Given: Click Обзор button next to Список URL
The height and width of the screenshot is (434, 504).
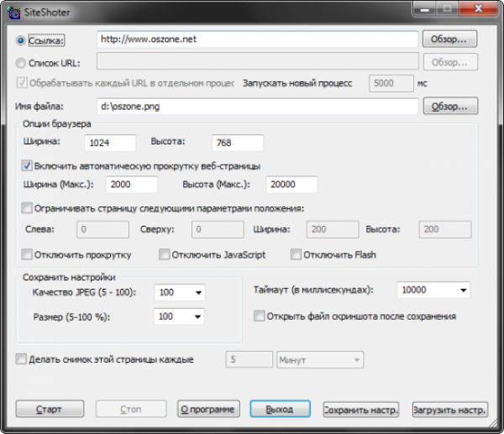Looking at the screenshot, I should click(x=450, y=62).
